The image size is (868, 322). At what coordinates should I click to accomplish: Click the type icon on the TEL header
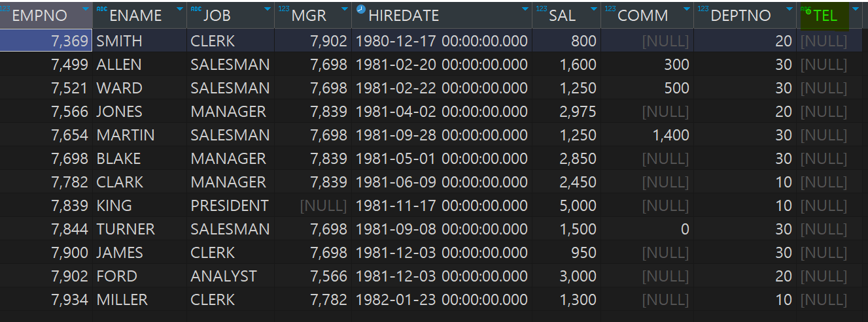[x=807, y=10]
